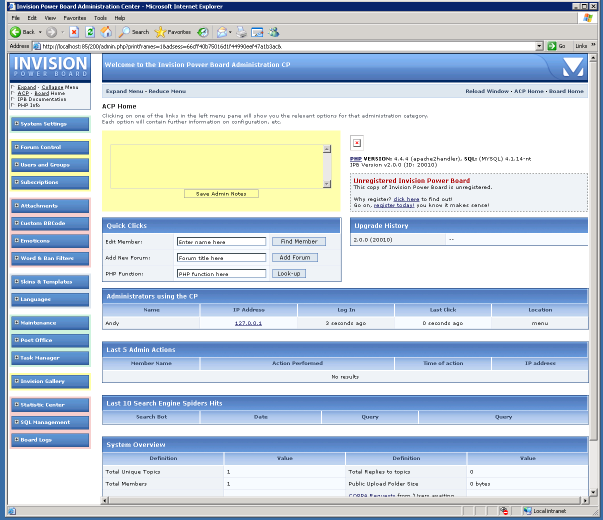The width and height of the screenshot is (603, 520).
Task: Go to browser Home icon
Action: [106, 32]
